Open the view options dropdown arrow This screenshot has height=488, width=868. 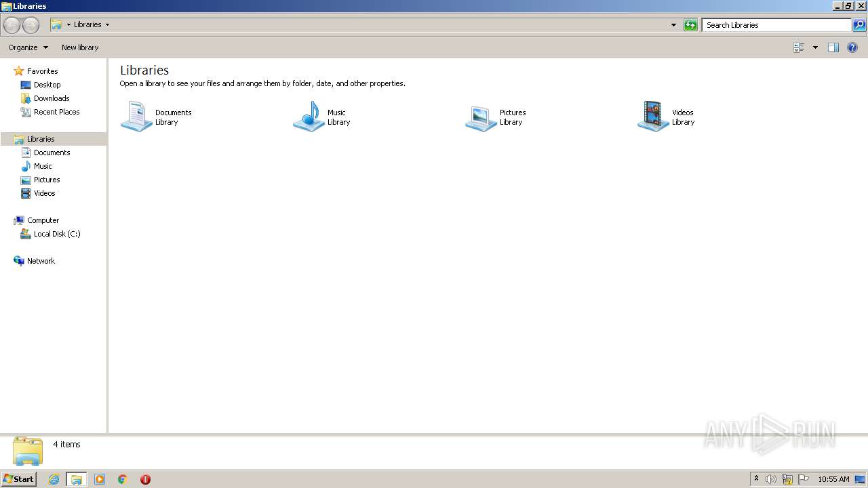815,47
